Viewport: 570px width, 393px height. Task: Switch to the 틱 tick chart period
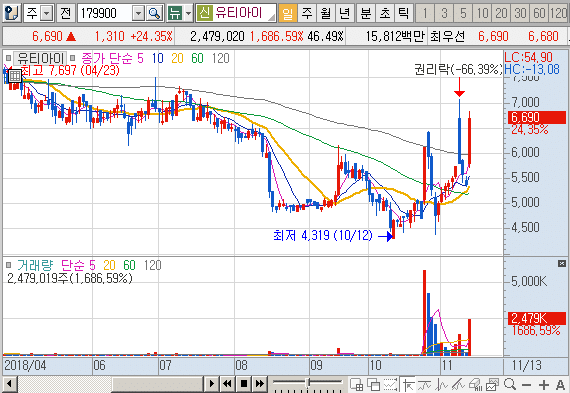403,13
